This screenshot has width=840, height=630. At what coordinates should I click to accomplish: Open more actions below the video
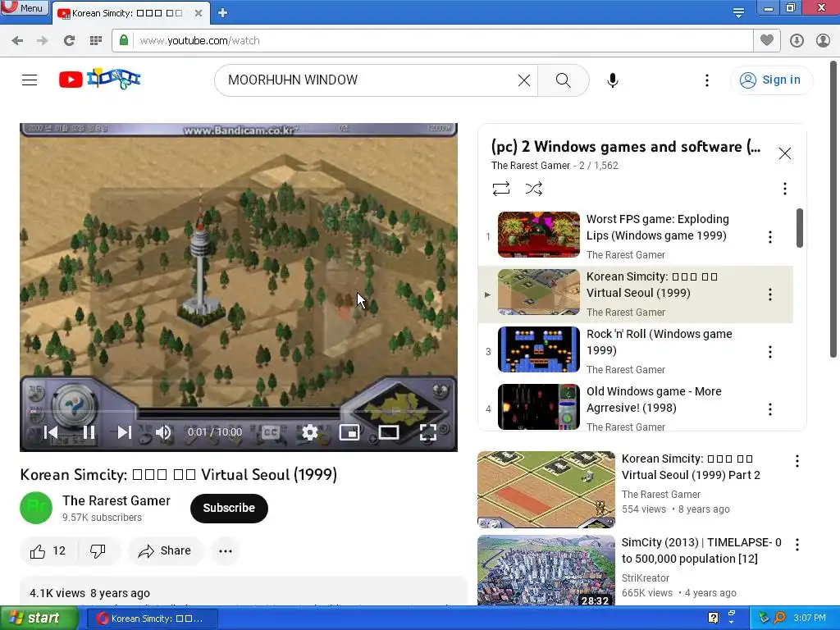[226, 550]
